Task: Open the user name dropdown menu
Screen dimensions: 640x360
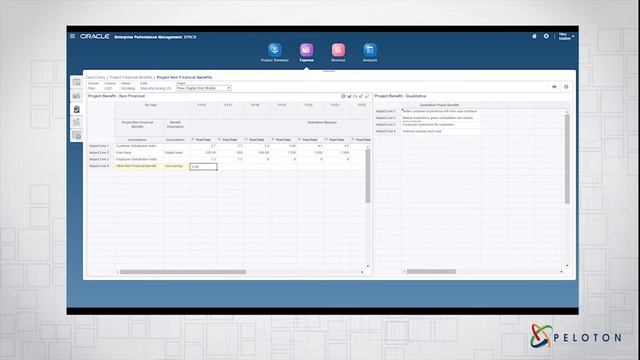Action: click(566, 37)
